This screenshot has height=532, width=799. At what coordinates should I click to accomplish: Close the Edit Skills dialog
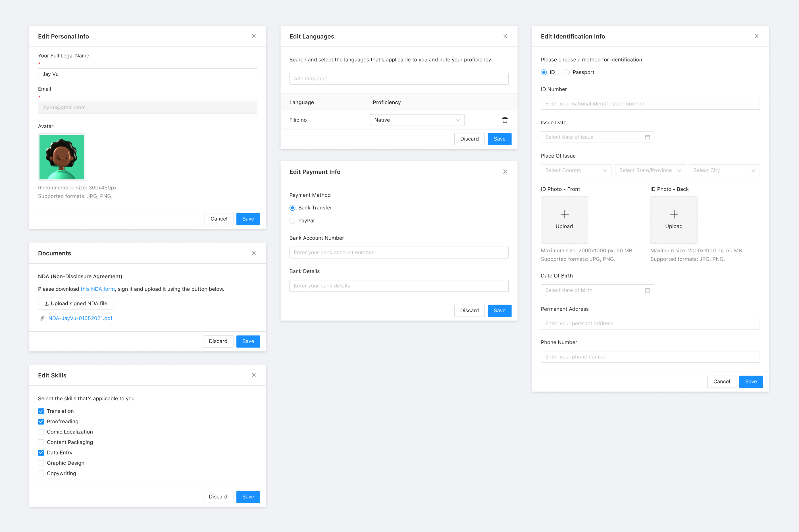coord(254,375)
